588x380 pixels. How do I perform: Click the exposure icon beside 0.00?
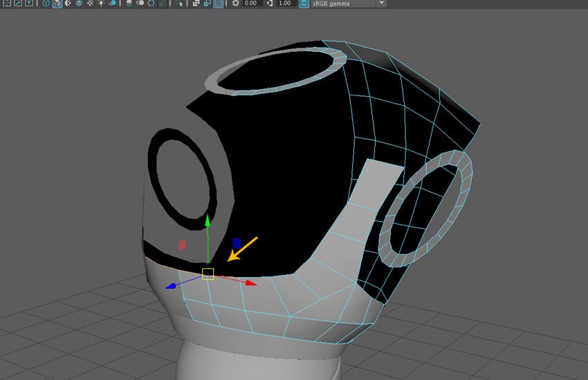(235, 3)
